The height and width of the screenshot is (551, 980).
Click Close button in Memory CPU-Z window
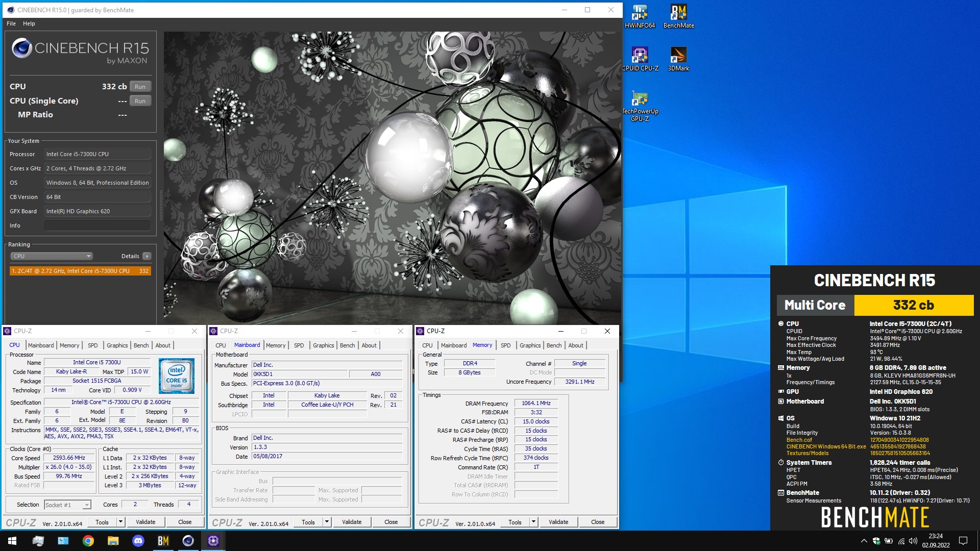598,522
